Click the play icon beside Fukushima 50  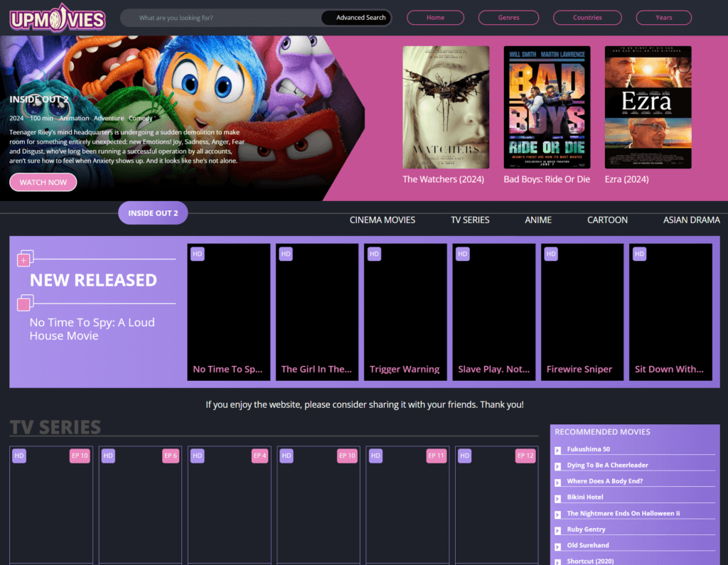[x=558, y=450]
